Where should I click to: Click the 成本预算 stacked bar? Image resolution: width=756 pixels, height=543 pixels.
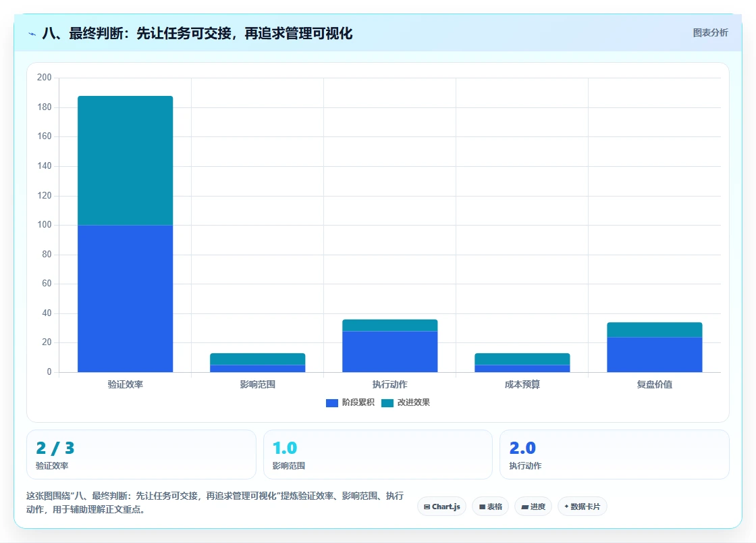coord(522,363)
